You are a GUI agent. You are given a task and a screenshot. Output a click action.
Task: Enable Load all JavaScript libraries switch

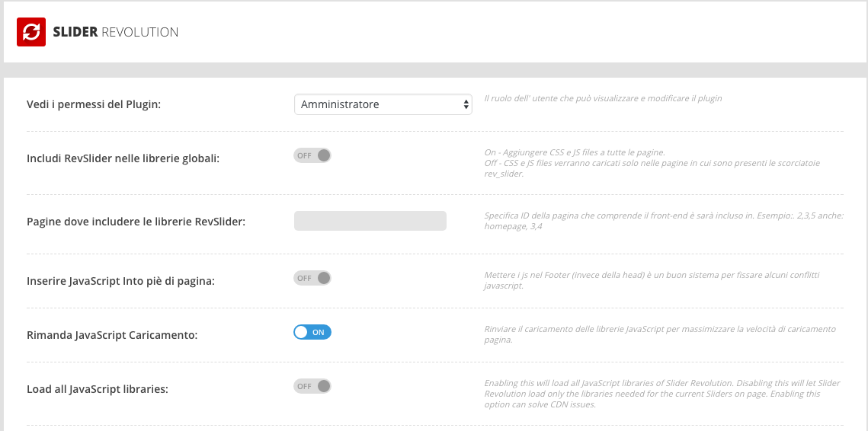(x=312, y=386)
